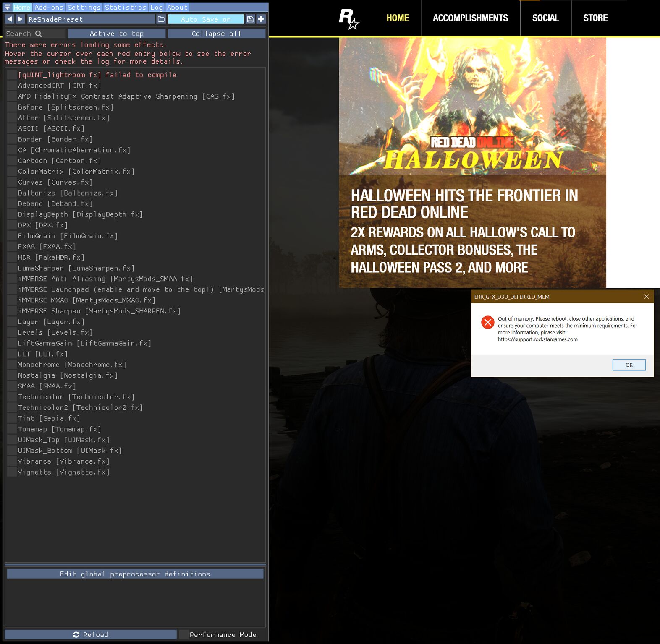Open SOCIAL in Rockstar overlay

click(x=545, y=18)
